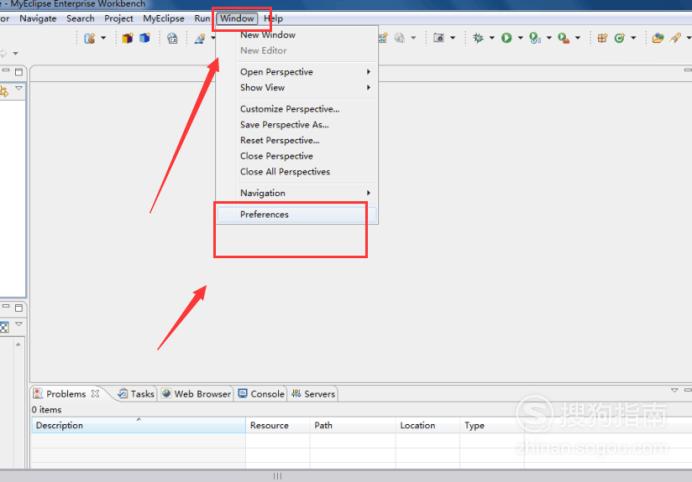Click the New Java Class green icon
The width and height of the screenshot is (692, 482).
619,38
